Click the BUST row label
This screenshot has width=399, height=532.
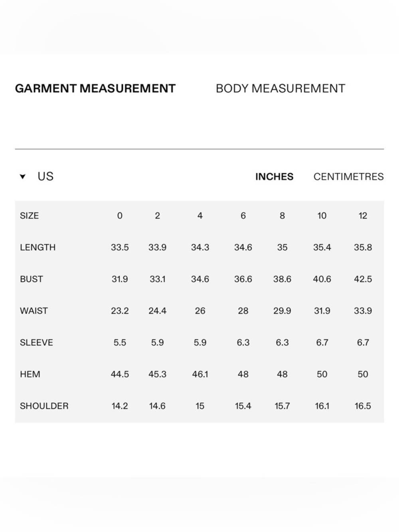click(31, 279)
